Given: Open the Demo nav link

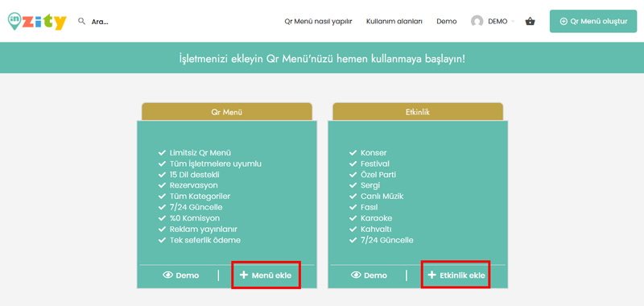Looking at the screenshot, I should click(x=447, y=22).
